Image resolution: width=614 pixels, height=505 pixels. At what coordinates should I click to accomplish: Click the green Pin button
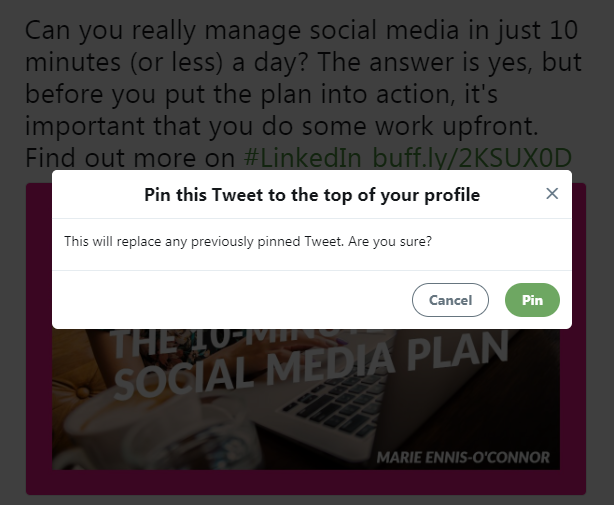pyautogui.click(x=532, y=300)
